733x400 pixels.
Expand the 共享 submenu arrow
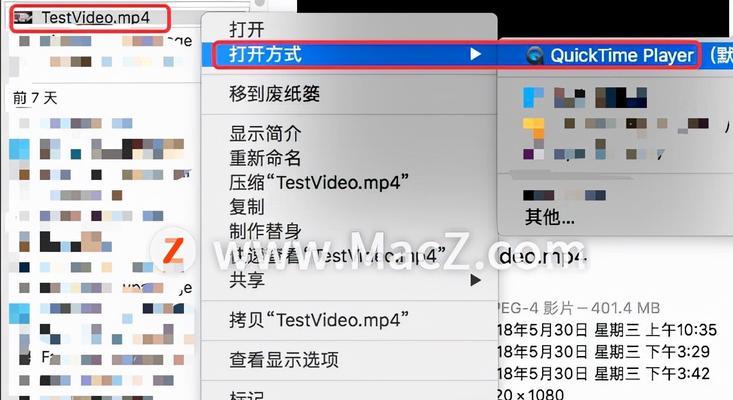click(x=475, y=280)
